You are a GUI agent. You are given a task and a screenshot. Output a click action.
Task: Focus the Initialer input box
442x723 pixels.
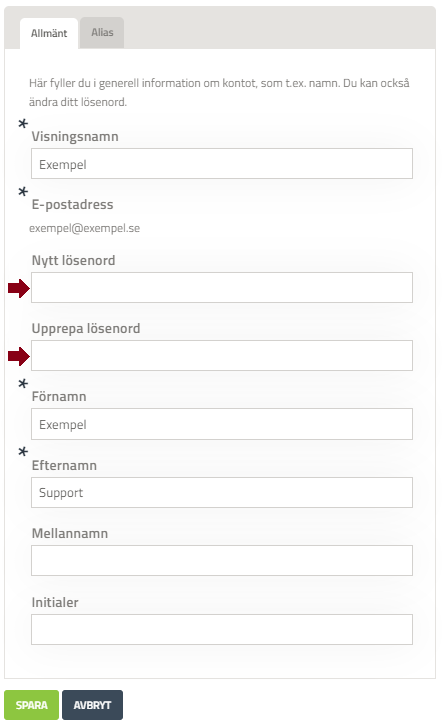[222, 629]
